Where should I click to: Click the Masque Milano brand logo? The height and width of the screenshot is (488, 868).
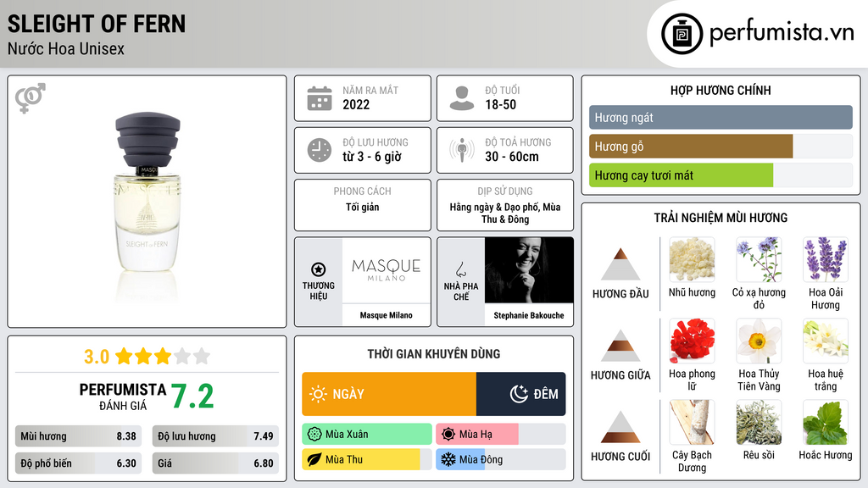[x=387, y=270]
